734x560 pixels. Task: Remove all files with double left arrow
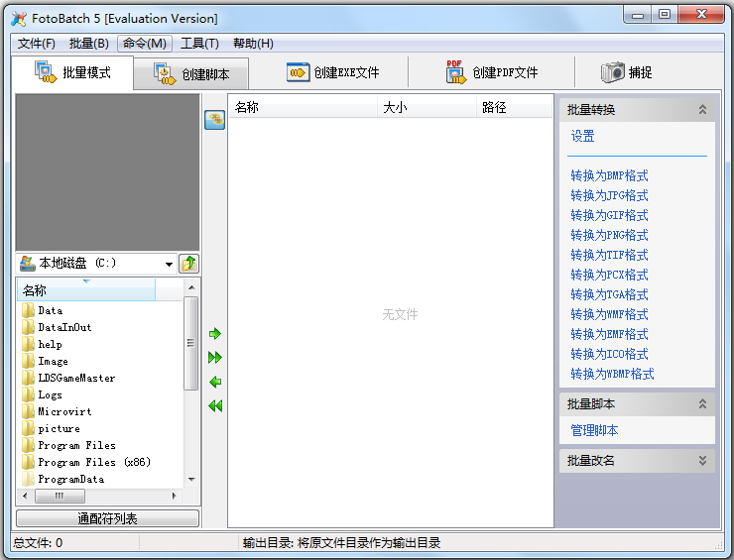215,405
